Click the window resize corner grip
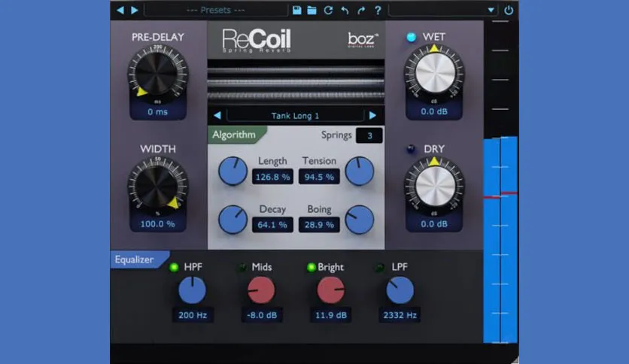This screenshot has height=364, width=629. click(x=515, y=360)
